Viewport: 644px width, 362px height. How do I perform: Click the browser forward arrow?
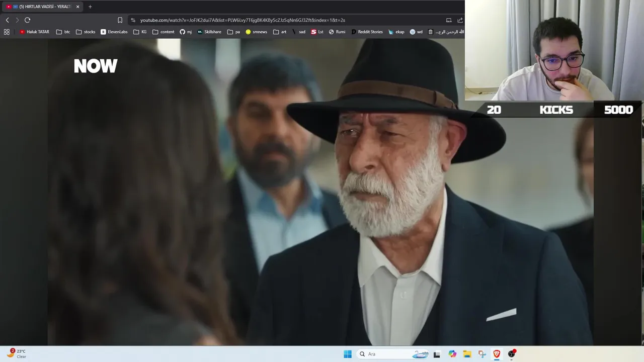tap(17, 20)
